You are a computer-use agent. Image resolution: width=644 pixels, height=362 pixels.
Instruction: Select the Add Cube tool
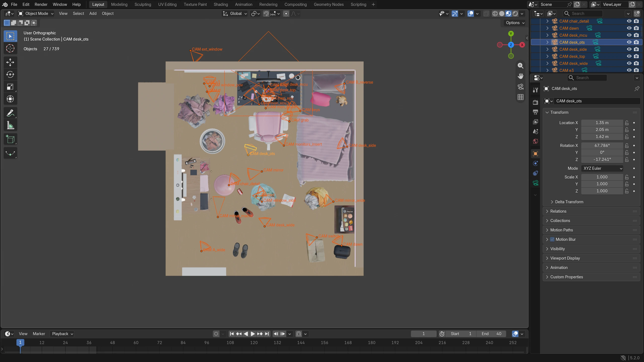tap(10, 139)
